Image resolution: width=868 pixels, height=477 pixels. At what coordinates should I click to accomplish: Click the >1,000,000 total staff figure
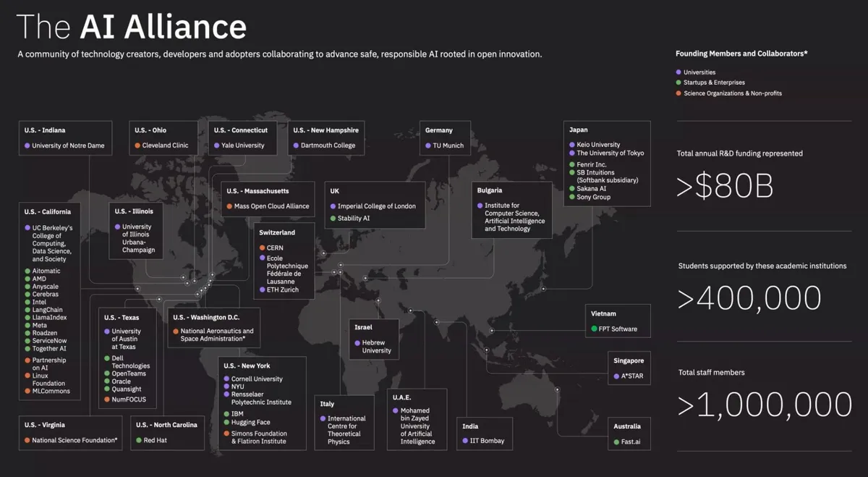pyautogui.click(x=765, y=405)
